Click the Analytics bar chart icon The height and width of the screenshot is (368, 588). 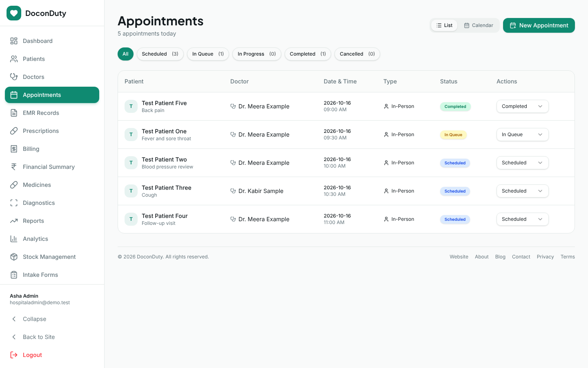coord(14,239)
